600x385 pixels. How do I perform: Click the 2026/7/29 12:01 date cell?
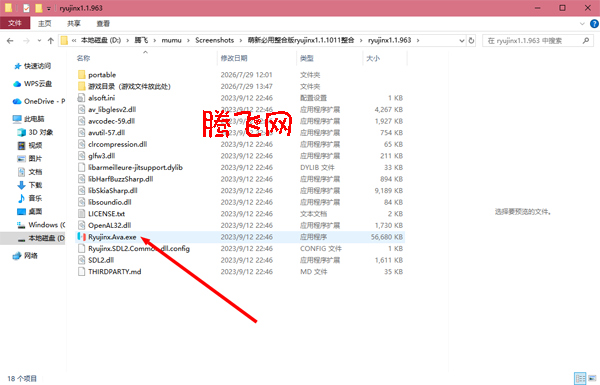pyautogui.click(x=246, y=75)
